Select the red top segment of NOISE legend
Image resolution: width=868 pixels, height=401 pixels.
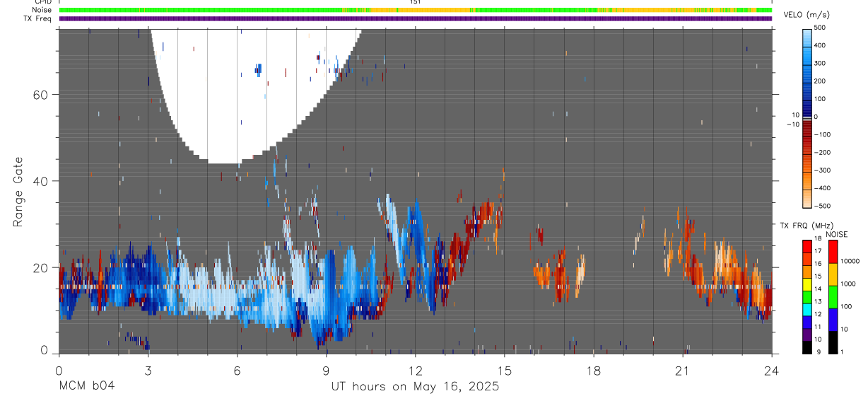[832, 251]
